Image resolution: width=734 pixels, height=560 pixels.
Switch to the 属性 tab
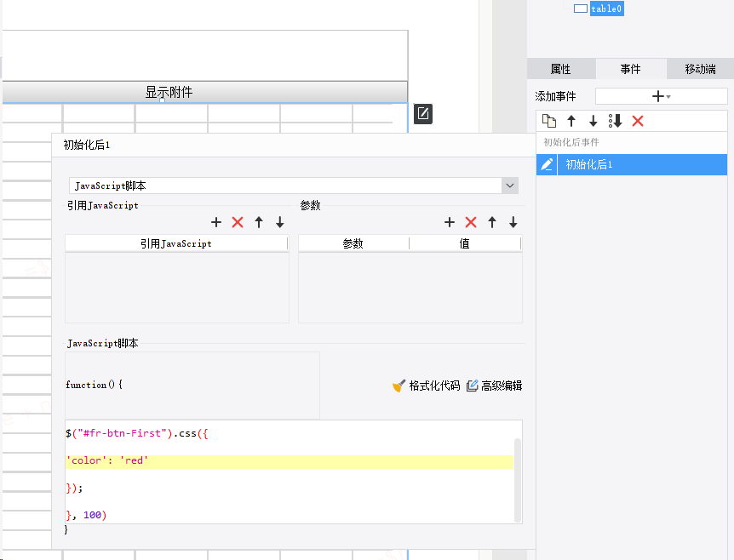561,69
